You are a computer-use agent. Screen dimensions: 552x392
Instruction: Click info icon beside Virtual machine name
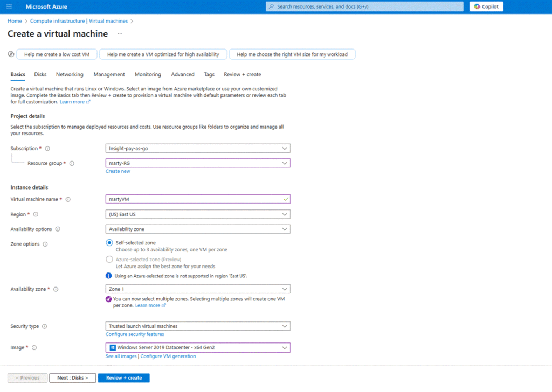click(68, 199)
